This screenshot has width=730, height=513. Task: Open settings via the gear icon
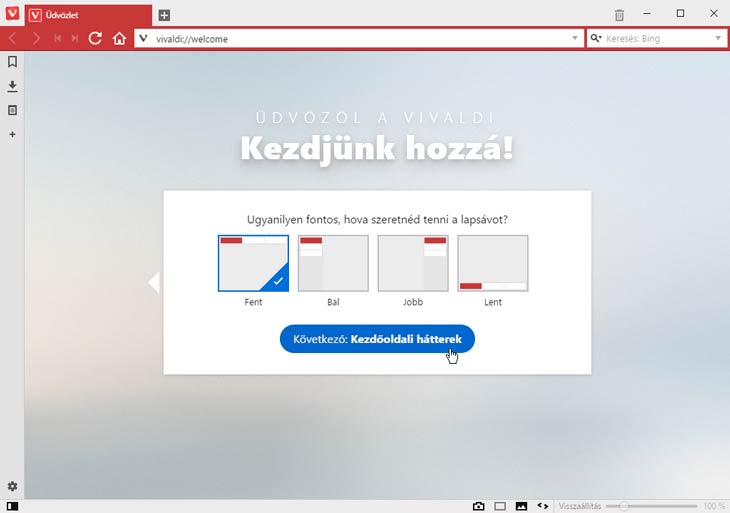12,487
